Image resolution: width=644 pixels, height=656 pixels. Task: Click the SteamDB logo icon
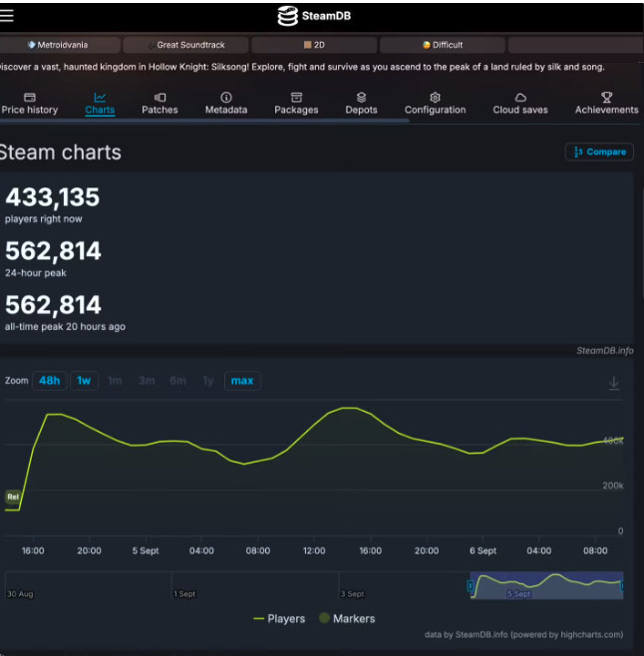click(287, 16)
